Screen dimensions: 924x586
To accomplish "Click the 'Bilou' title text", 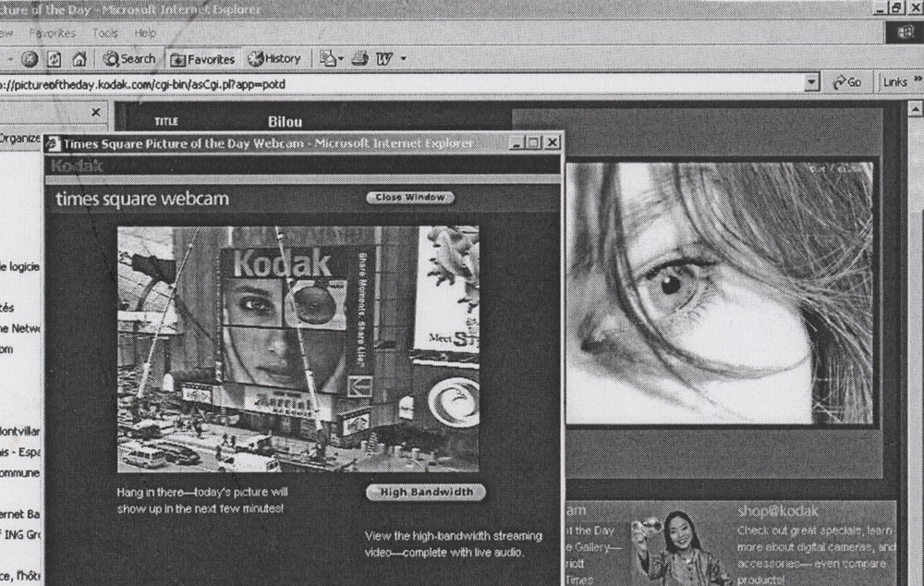I will pos(286,122).
